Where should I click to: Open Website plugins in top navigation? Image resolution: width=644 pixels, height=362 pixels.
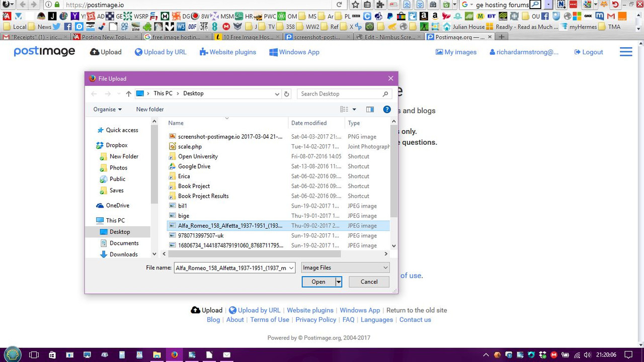(228, 52)
